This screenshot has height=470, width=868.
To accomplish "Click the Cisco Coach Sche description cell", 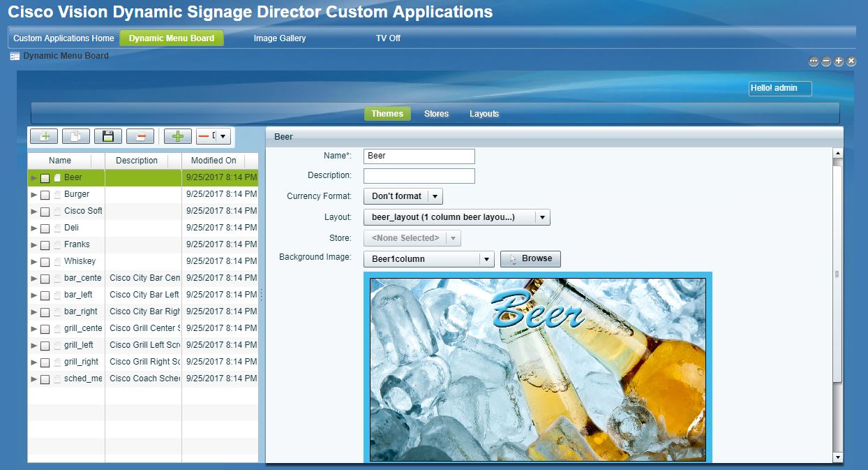I will click(144, 379).
